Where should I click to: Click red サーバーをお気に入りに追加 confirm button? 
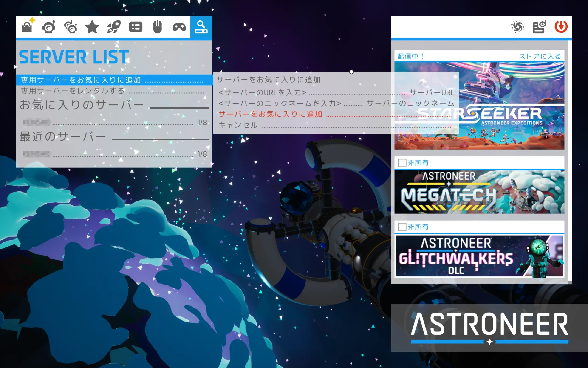click(x=336, y=114)
